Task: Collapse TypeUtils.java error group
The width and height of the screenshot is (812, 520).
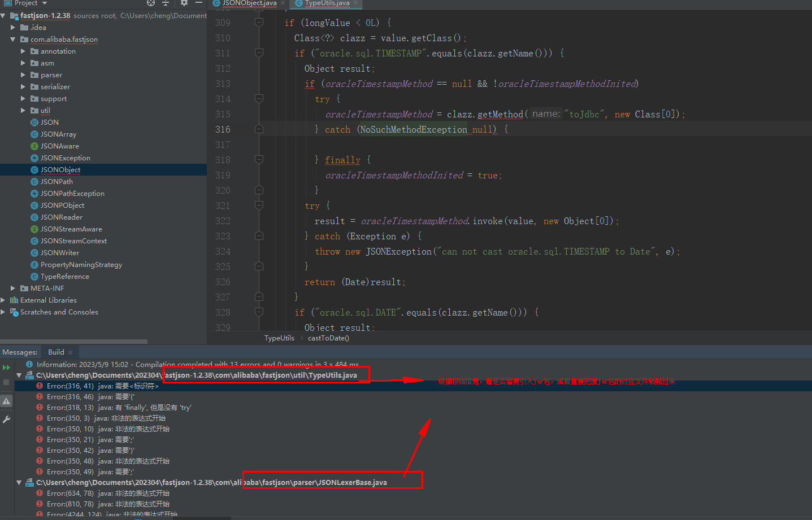Action: tap(19, 375)
